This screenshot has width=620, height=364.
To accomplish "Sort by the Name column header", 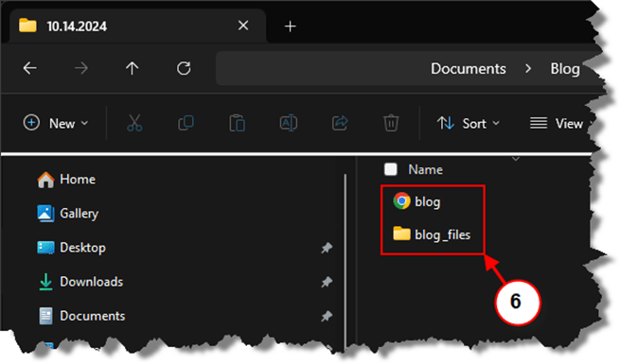I will pyautogui.click(x=425, y=170).
